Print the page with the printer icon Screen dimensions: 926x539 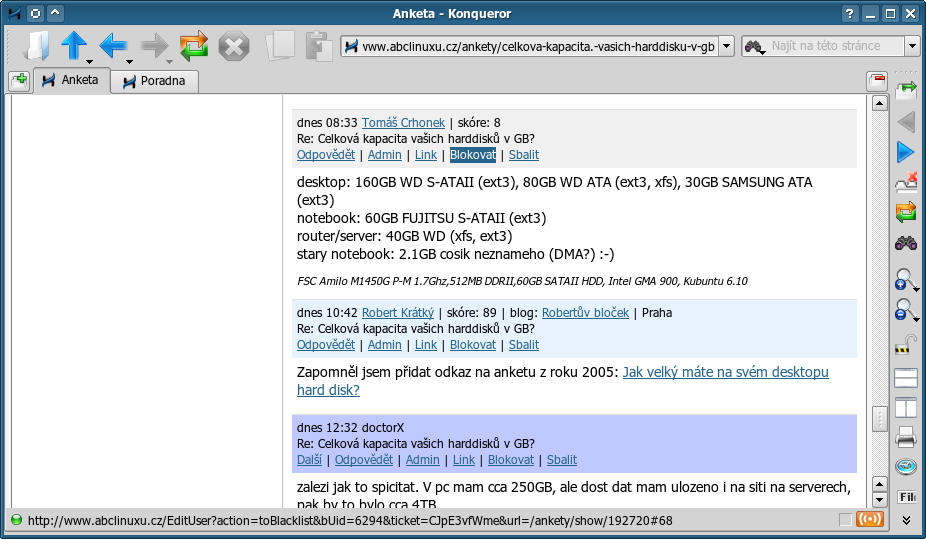click(x=906, y=437)
